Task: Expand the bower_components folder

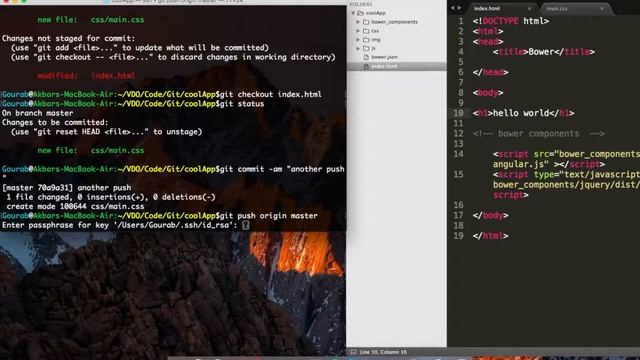Action: 358,22
